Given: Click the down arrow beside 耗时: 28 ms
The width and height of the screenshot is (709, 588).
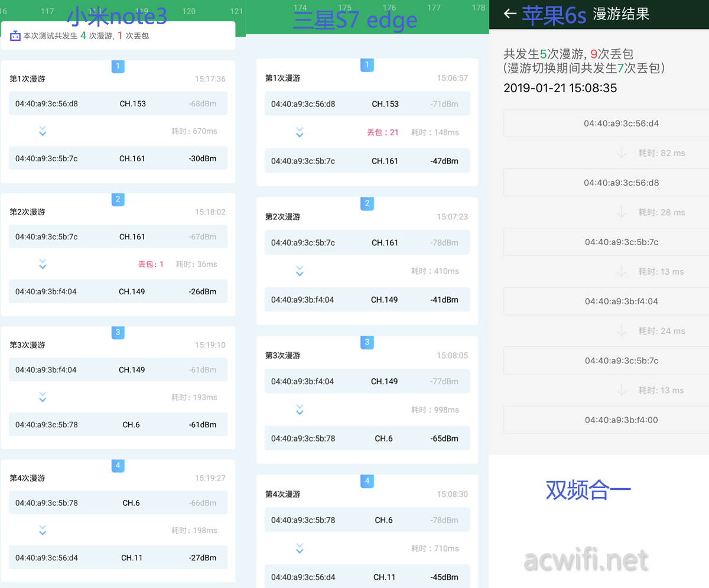Looking at the screenshot, I should click(x=621, y=212).
